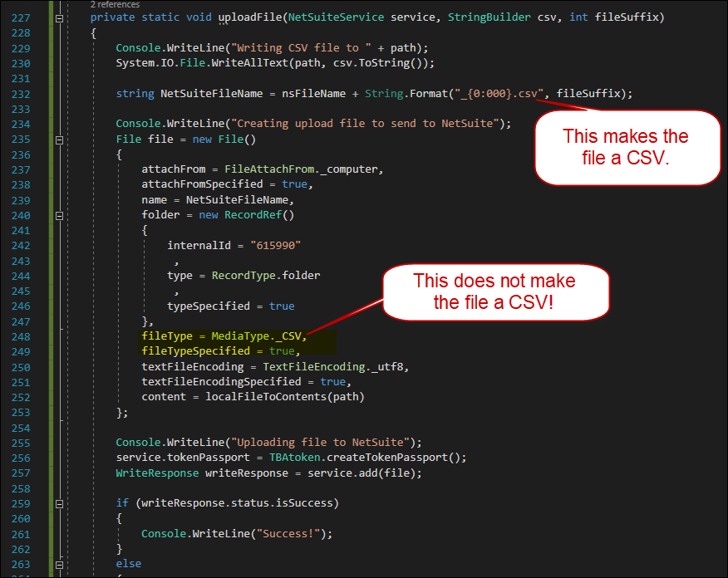This screenshot has height=578, width=728.
Task: Collapse the else block fold at line 263
Action: (58, 563)
